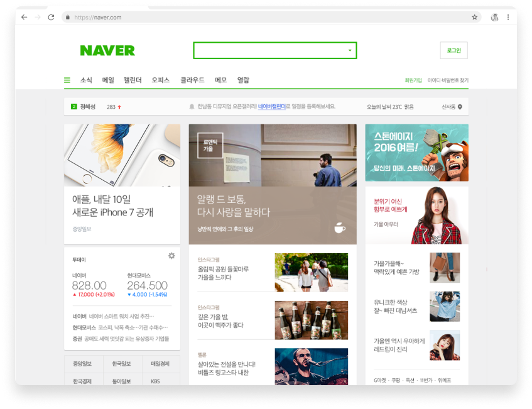Click the red up arrow next to 283
The image size is (532, 409).
pyautogui.click(x=119, y=107)
